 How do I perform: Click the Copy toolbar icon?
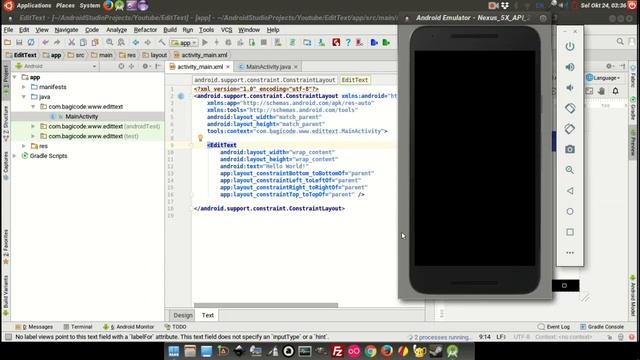coord(83,42)
